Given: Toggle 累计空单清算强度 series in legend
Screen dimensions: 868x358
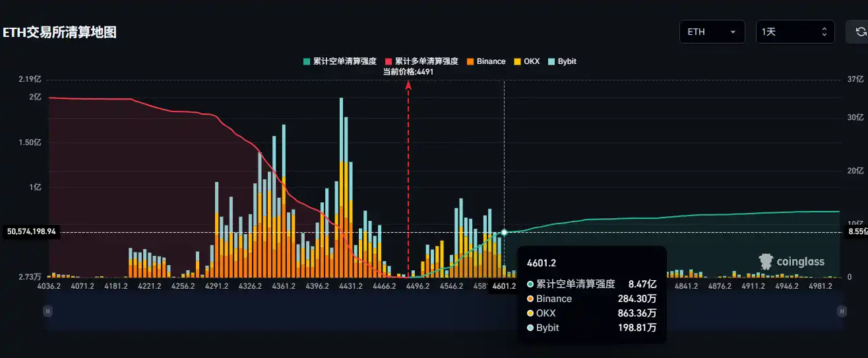Looking at the screenshot, I should click(x=344, y=61).
